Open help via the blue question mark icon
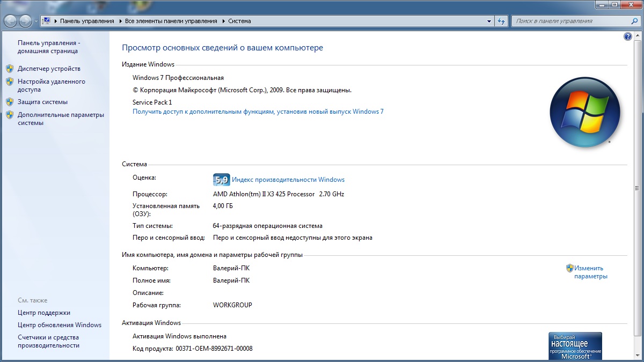Viewport: 644px width, 362px height. [x=628, y=36]
